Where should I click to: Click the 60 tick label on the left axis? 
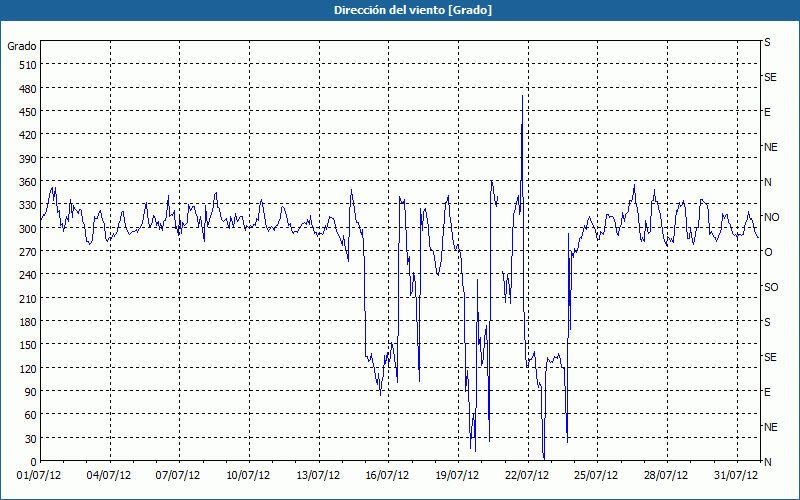[x=31, y=415]
